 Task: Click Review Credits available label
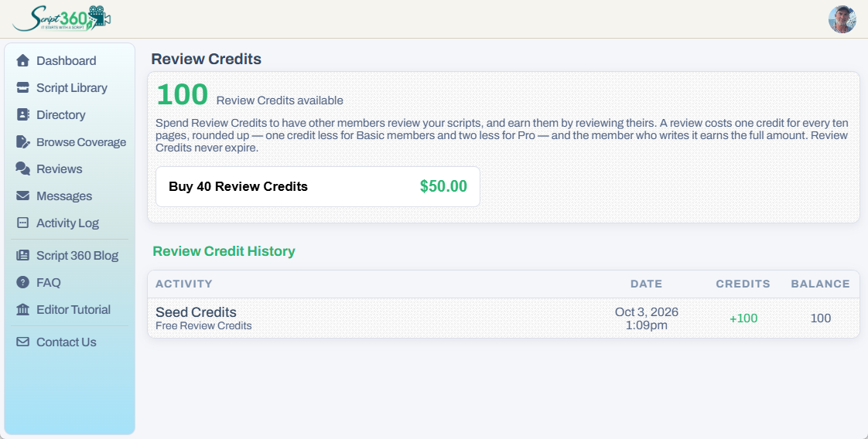pyautogui.click(x=279, y=100)
